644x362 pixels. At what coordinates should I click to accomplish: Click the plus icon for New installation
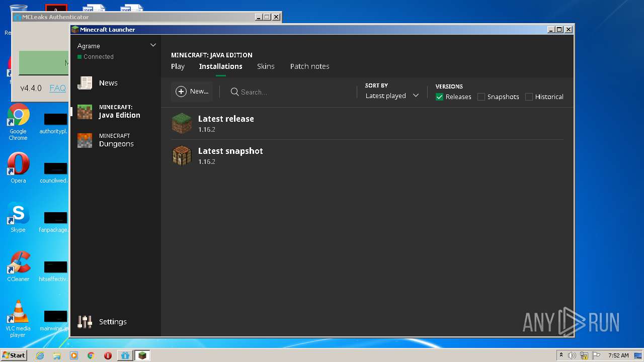[x=181, y=92]
